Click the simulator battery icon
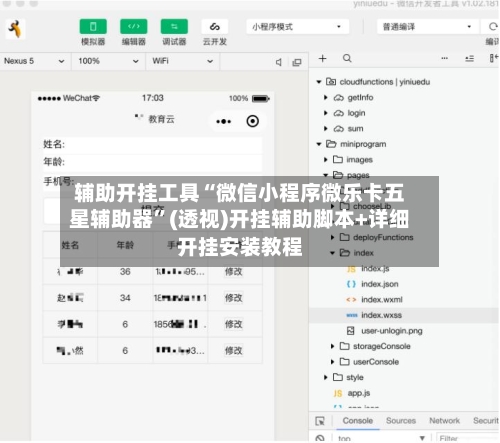500x443 pixels. (261, 99)
